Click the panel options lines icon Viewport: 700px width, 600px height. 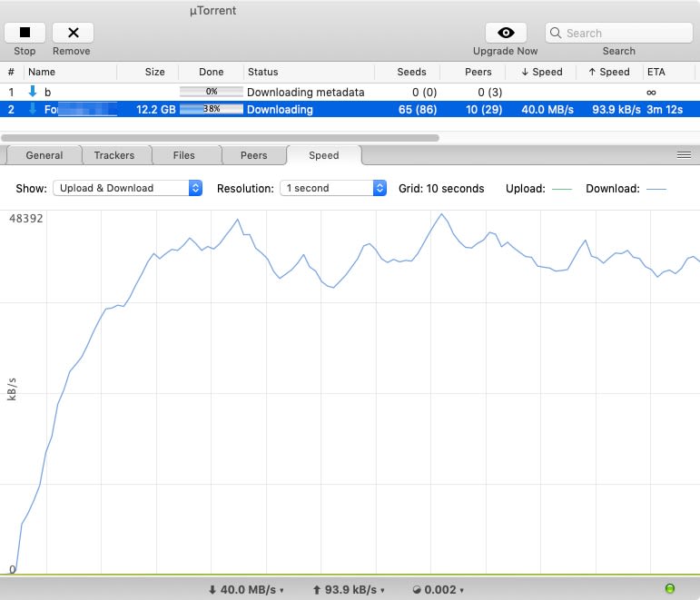coord(684,155)
